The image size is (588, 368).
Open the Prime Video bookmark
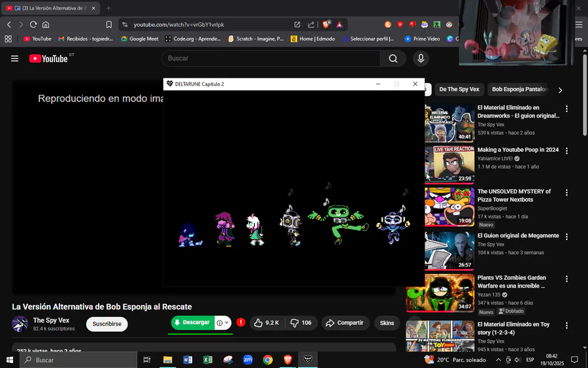pos(422,39)
